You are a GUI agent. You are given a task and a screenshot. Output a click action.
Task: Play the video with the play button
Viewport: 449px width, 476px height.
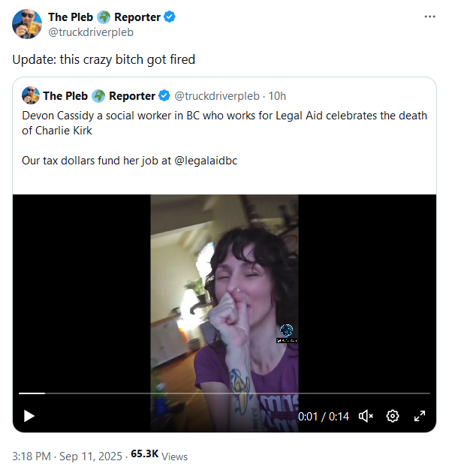[29, 416]
